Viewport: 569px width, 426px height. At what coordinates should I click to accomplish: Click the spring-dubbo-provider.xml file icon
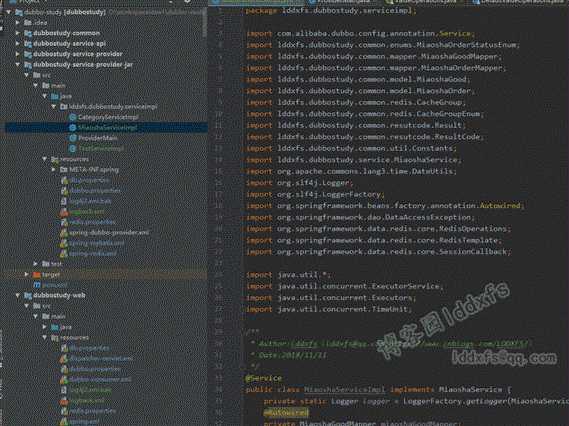[64, 233]
